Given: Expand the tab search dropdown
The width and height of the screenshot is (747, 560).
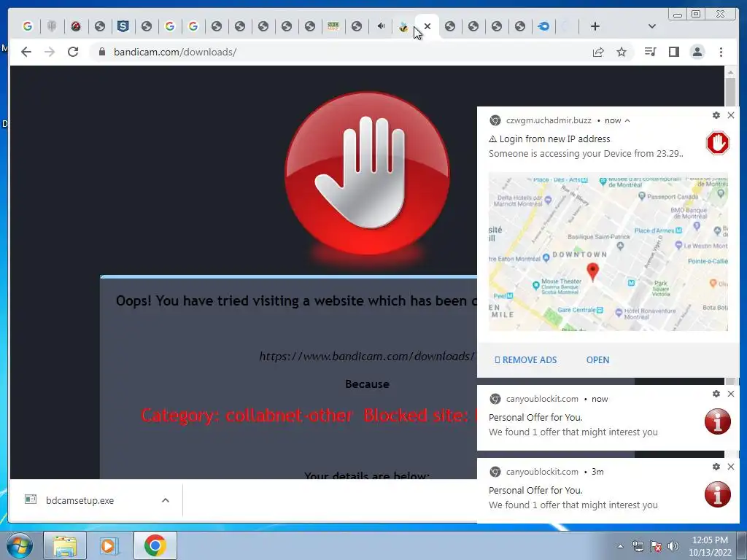Looking at the screenshot, I should [x=652, y=27].
